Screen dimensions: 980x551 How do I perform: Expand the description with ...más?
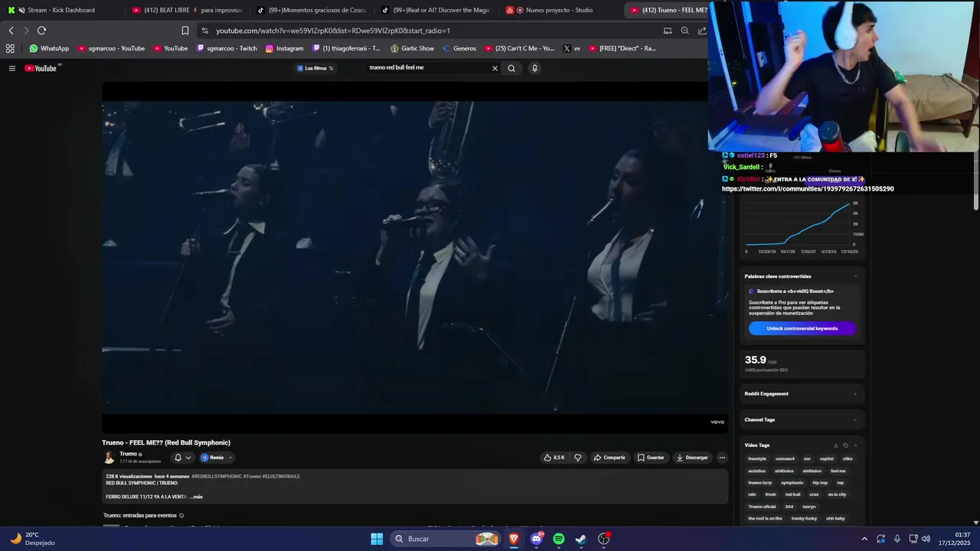point(196,497)
